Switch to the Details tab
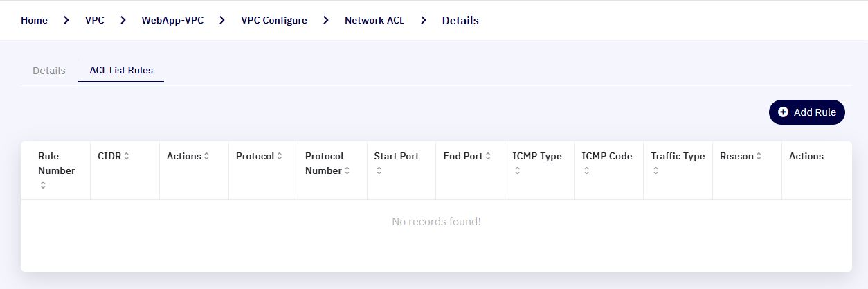Screen dimensions: 868x289 [49, 71]
